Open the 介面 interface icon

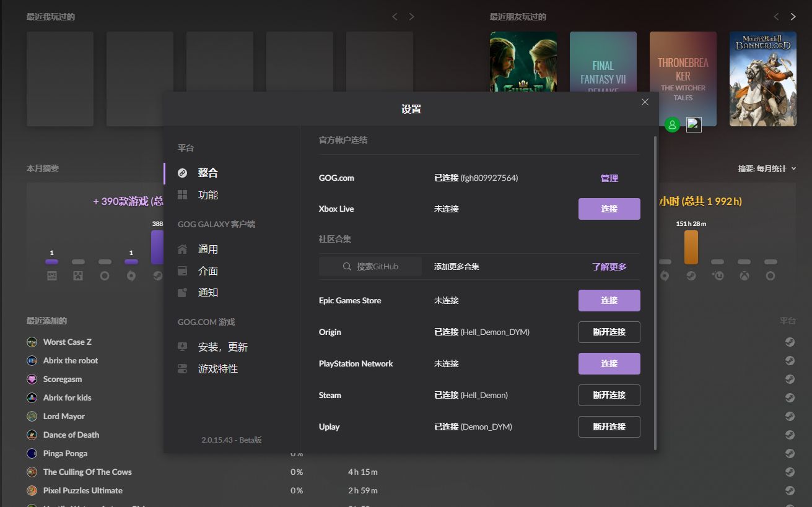click(x=182, y=271)
